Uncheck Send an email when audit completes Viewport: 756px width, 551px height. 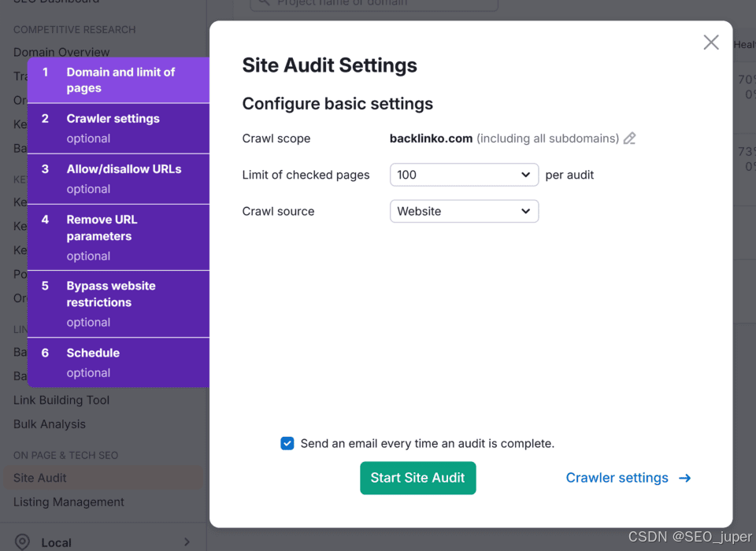click(x=287, y=443)
